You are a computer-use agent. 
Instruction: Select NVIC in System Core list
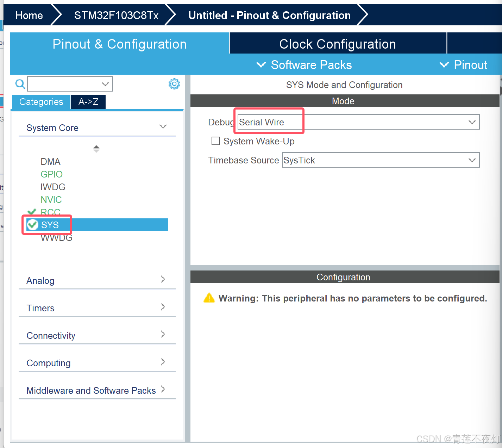coord(51,199)
